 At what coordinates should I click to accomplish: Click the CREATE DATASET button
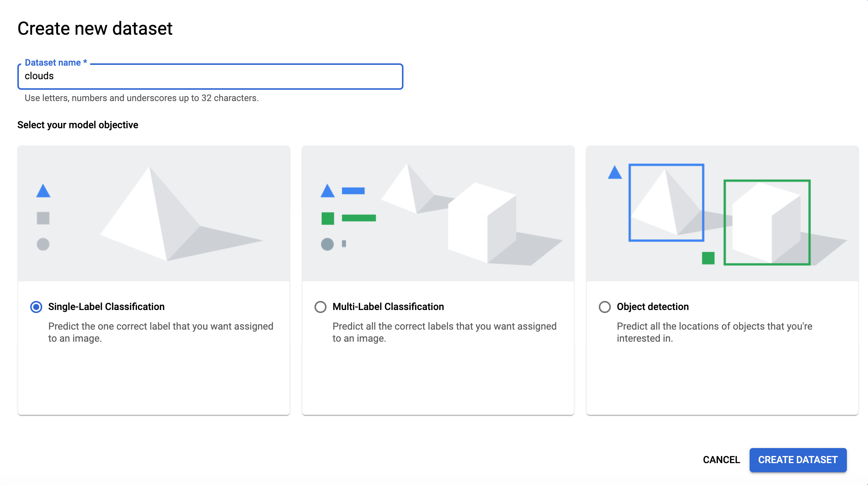click(x=798, y=460)
